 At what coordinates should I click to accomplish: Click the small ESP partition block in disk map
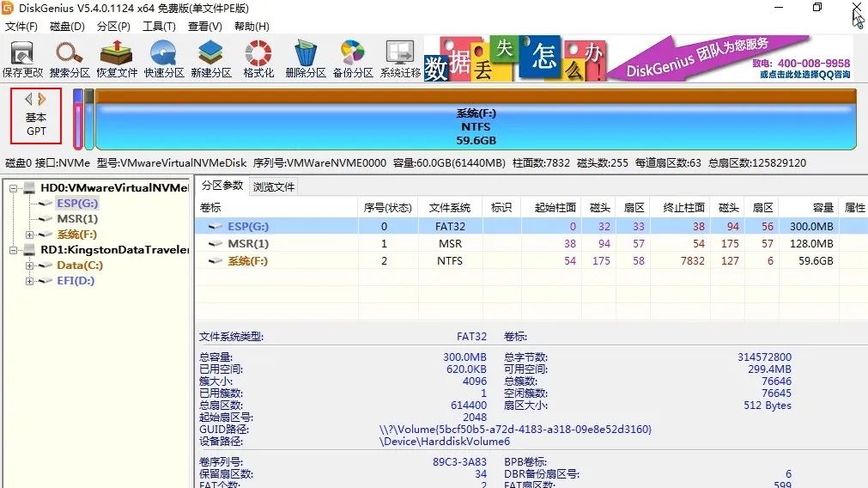pos(78,119)
